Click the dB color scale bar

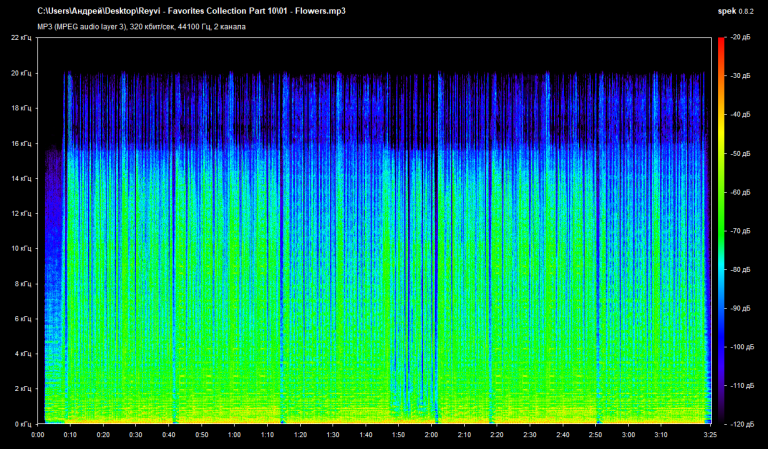point(721,231)
